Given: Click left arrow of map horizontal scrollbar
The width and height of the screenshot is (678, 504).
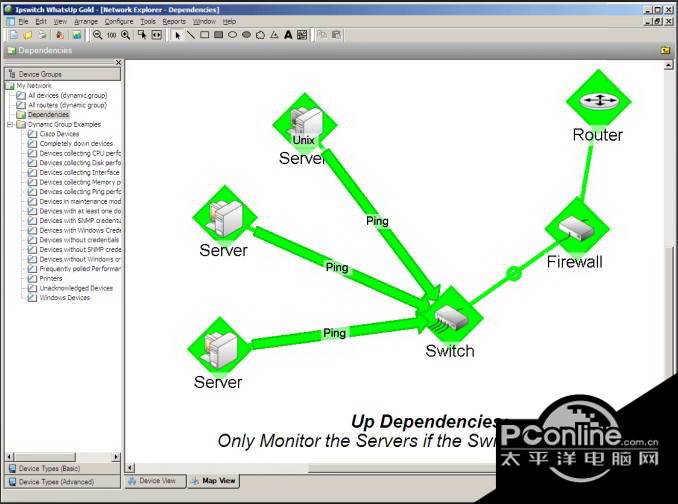Looking at the screenshot, I should tap(130, 468).
